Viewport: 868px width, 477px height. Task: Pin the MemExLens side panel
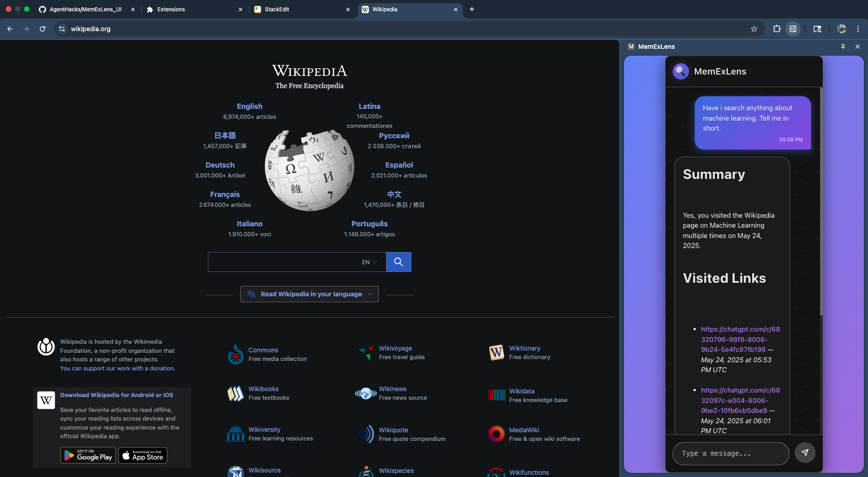point(843,47)
